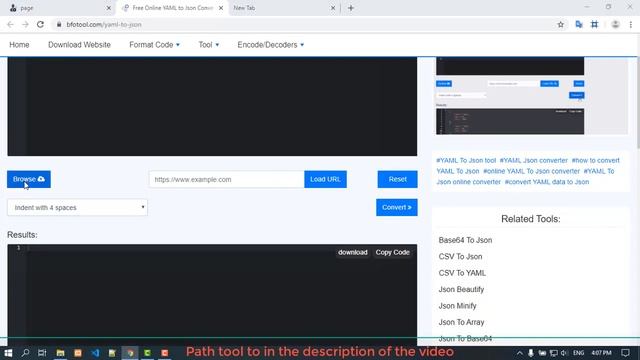Expand the Tool dropdown menu
The image size is (640, 360).
pos(209,45)
